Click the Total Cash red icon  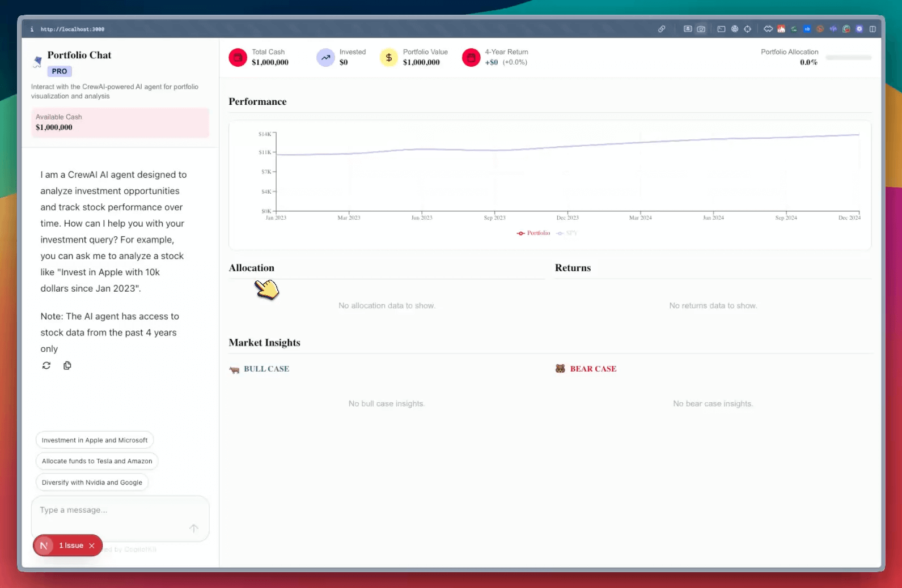(238, 57)
